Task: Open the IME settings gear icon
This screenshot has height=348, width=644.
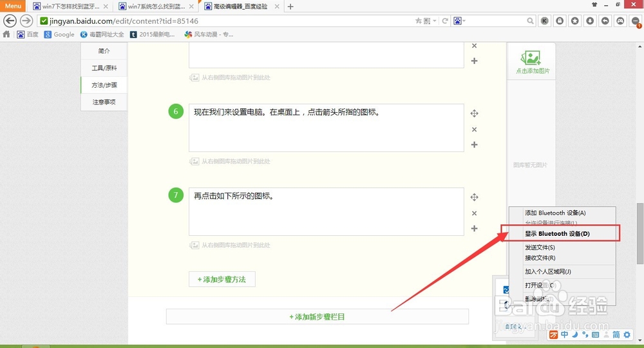Action: click(627, 335)
